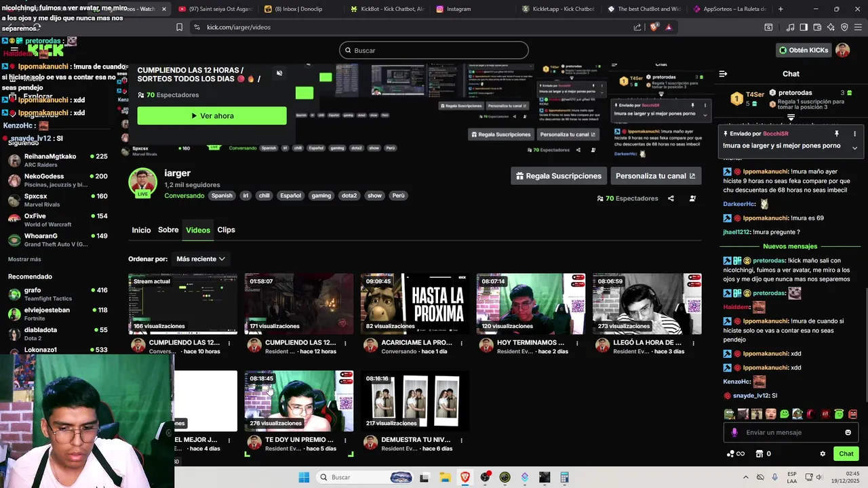Open three-dot options on pinned message
The width and height of the screenshot is (868, 488).
(854, 134)
